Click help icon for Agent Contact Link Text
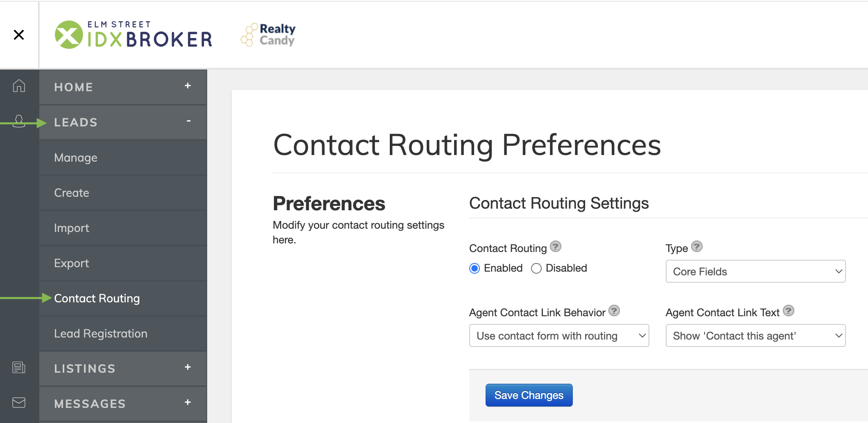This screenshot has width=868, height=423. coord(789,310)
